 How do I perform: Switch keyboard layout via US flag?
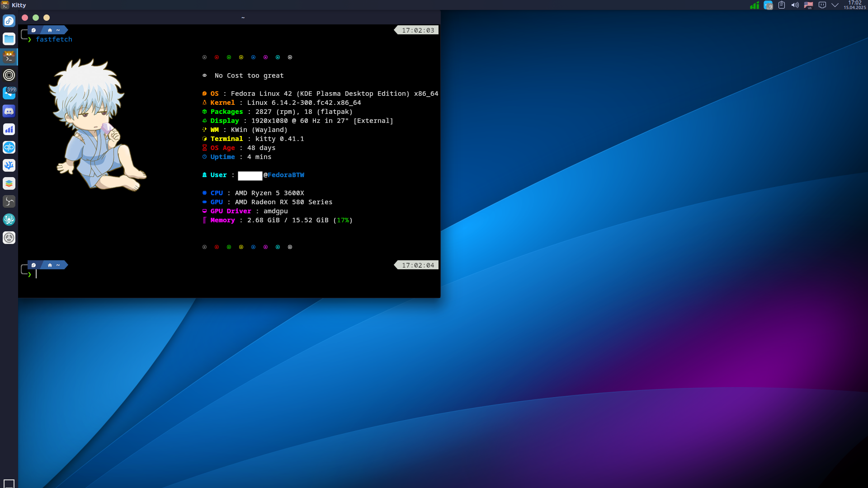pos(808,5)
